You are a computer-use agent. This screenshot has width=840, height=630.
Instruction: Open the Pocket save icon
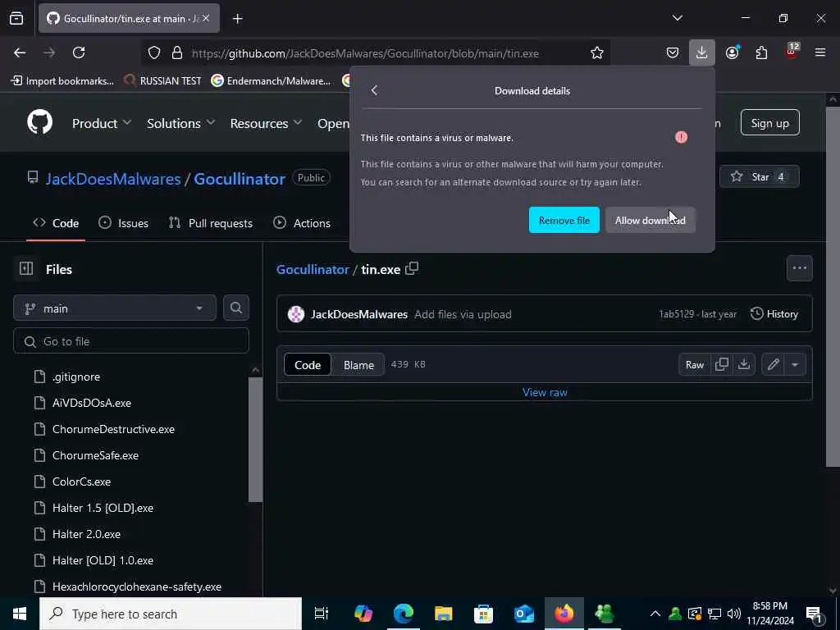[673, 52]
